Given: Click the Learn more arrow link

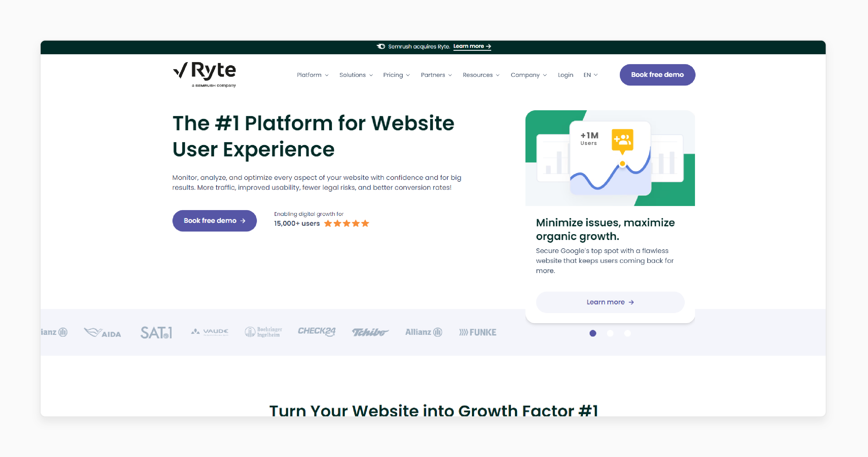Looking at the screenshot, I should (610, 301).
